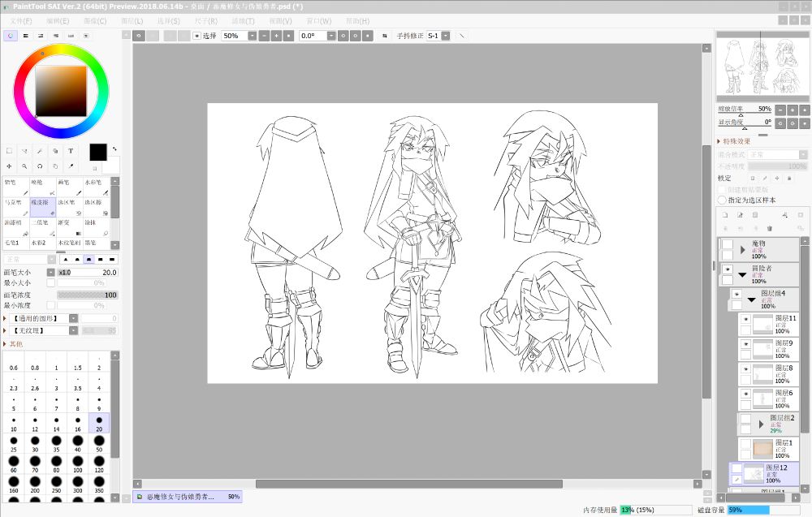Hide the 图层11 layer visibility eye
Viewport: 812px width, 517px height.
click(746, 320)
